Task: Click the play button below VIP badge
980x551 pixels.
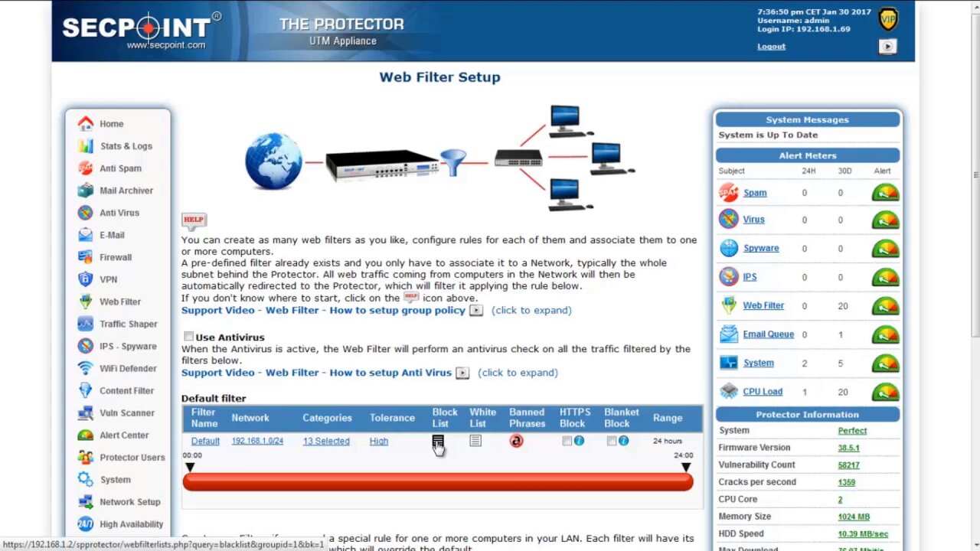Action: (x=888, y=47)
